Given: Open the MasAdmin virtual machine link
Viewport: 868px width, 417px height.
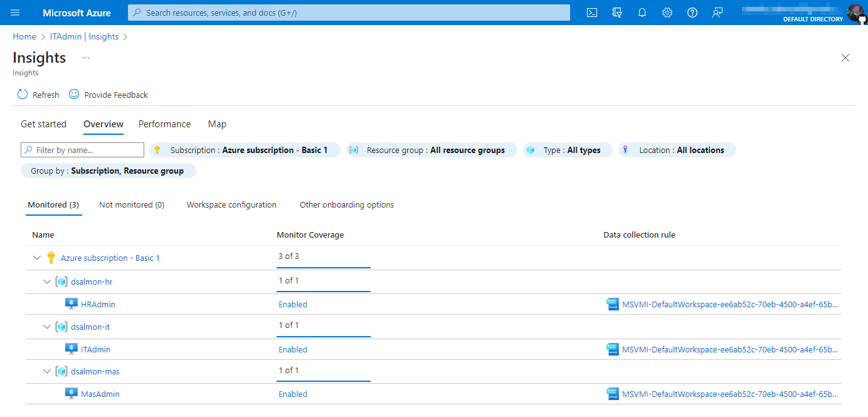Looking at the screenshot, I should click(x=100, y=394).
